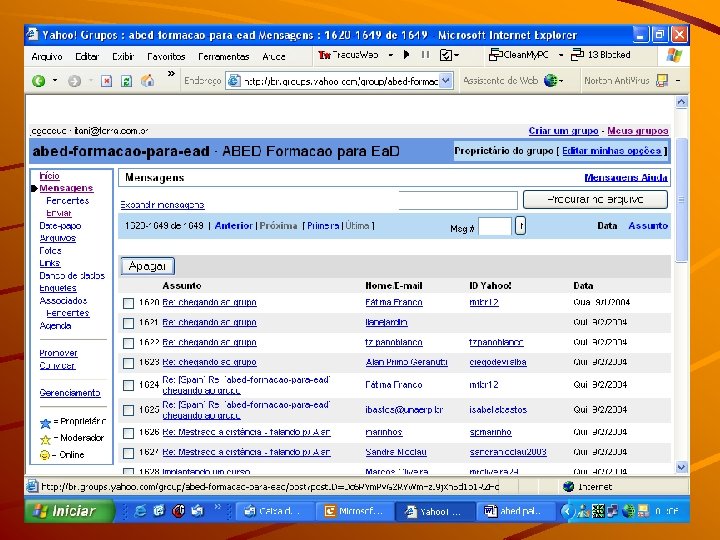
Task: Click the Expandir mensagens link
Action: tap(162, 205)
